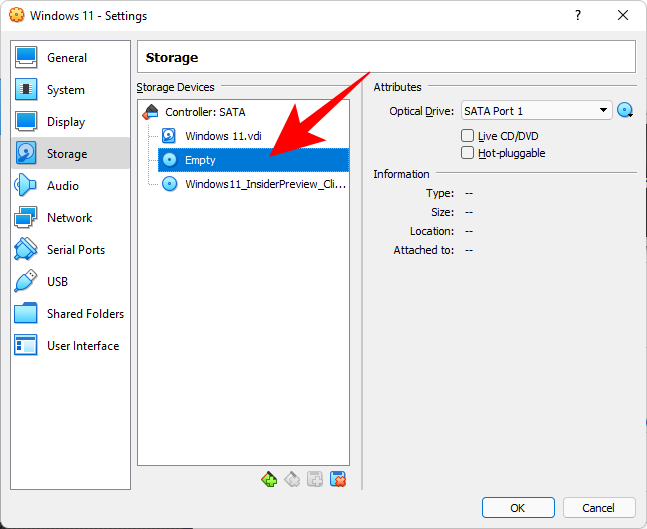647x529 pixels.
Task: Open the Shared Folders settings category
Action: coord(84,314)
